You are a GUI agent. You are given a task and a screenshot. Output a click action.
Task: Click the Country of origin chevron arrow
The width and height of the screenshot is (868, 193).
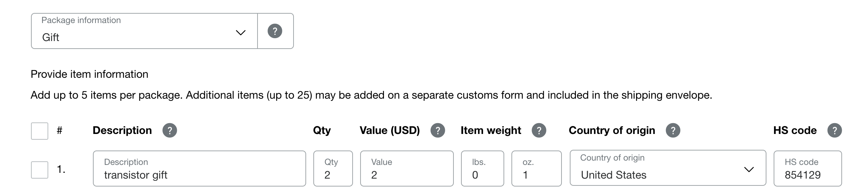pos(749,170)
